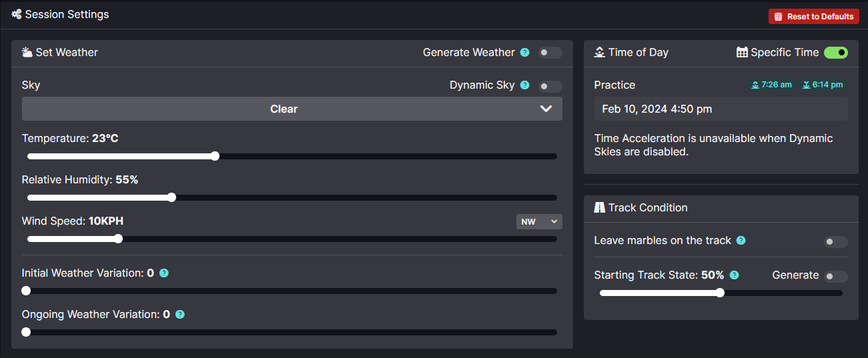The height and width of the screenshot is (358, 868).
Task: Click the Starting Track State slider handle
Action: click(x=720, y=293)
